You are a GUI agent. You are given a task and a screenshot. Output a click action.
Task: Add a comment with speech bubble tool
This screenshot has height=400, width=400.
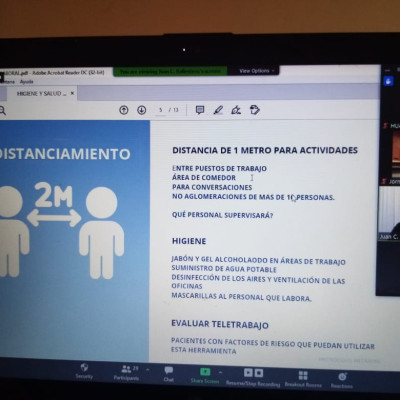[x=200, y=110]
